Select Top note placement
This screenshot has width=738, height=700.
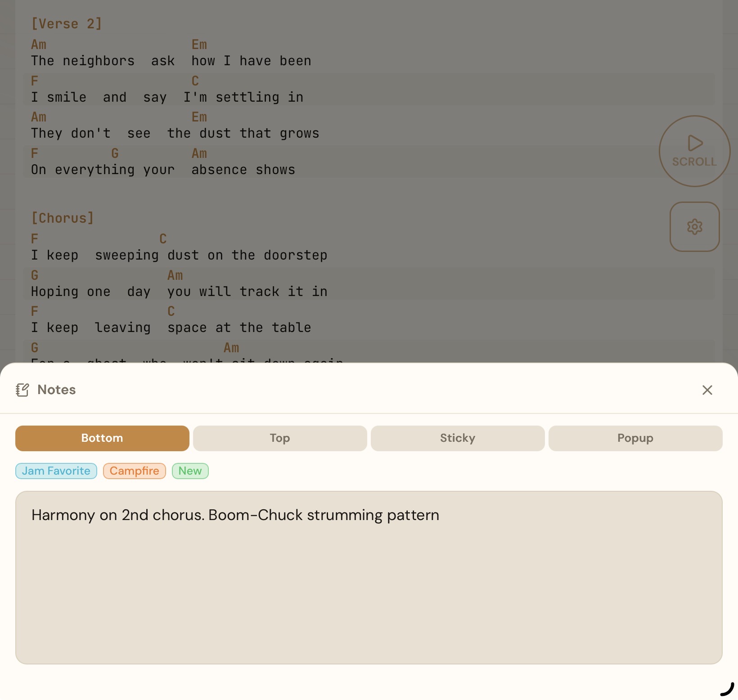279,438
